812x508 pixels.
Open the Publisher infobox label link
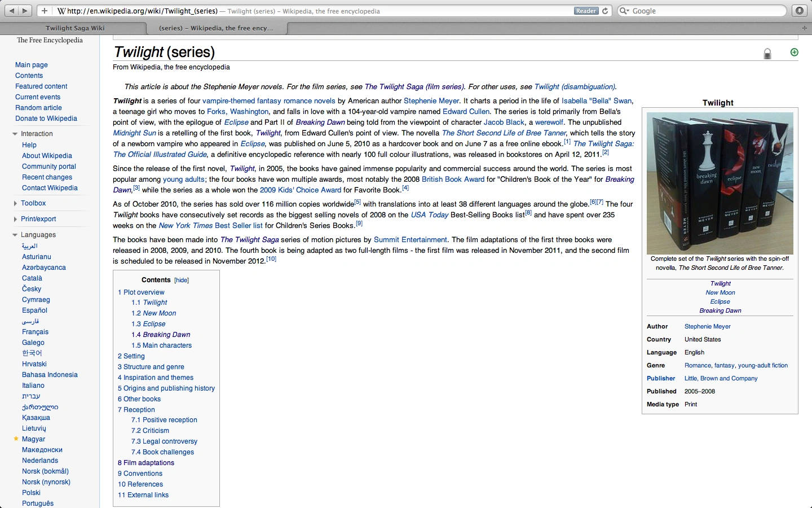pyautogui.click(x=661, y=379)
